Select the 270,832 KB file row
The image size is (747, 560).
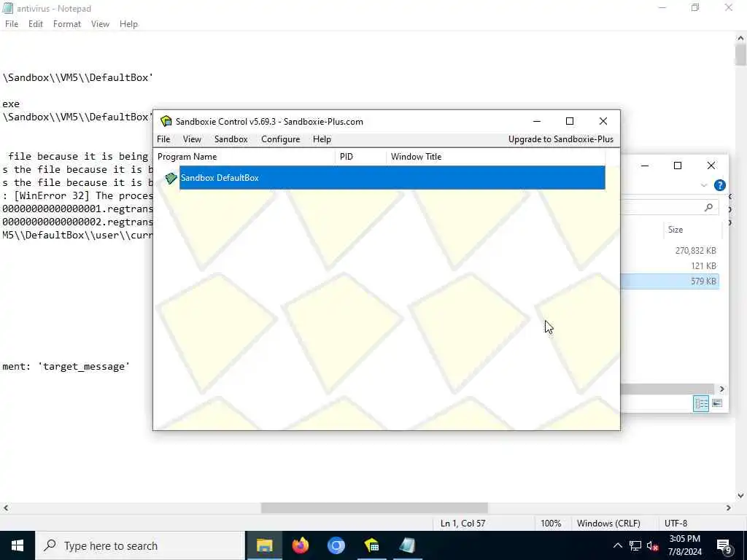(x=670, y=251)
